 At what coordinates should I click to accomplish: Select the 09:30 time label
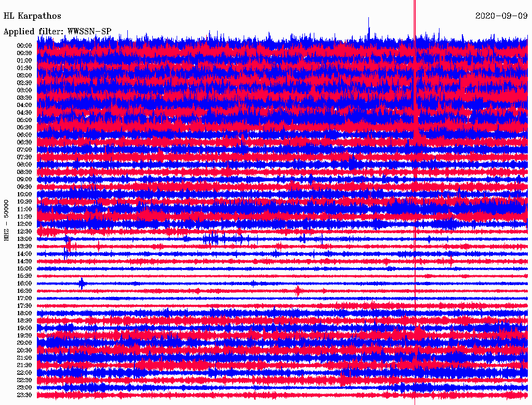24,187
